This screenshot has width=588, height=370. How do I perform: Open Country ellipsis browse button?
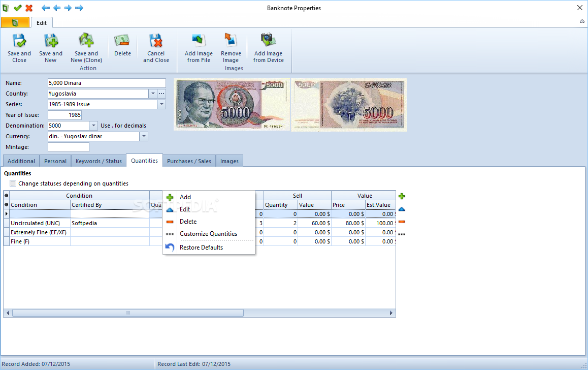161,94
